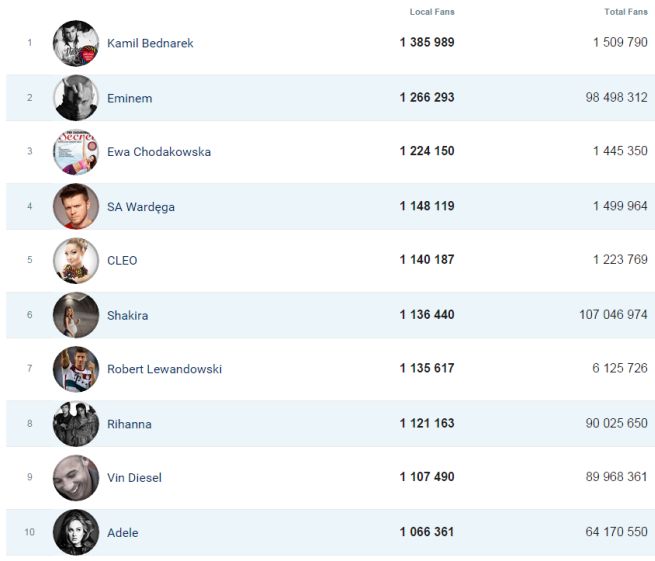Open Adele's profile thumbnail
The image size is (655, 561).
pyautogui.click(x=76, y=532)
